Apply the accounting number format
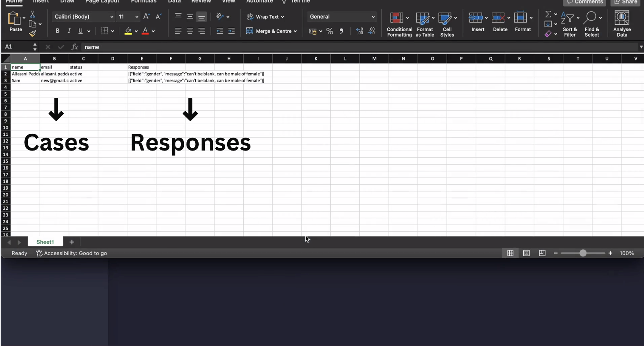 click(x=312, y=31)
